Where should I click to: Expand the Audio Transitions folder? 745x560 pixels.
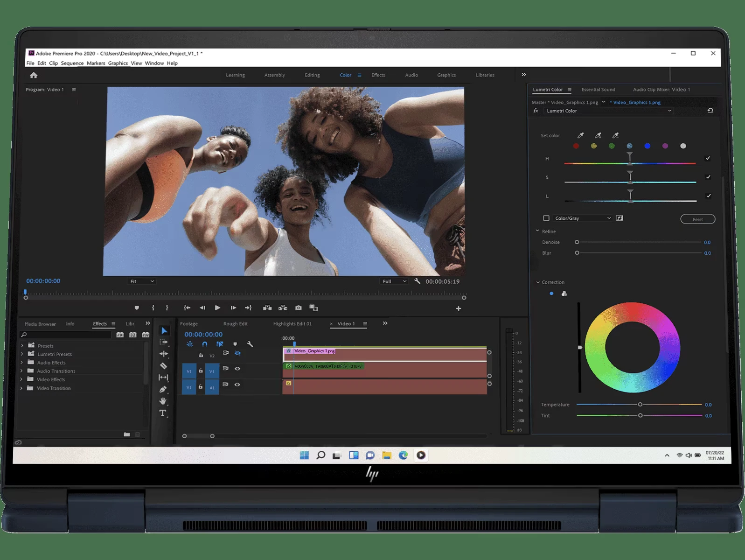[x=21, y=371]
